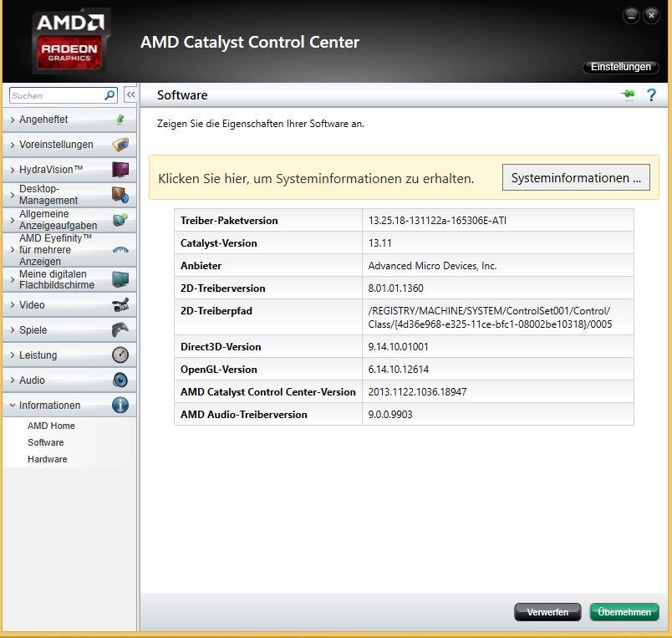672x638 pixels.
Task: Click the Voreinstellungen presets icon
Action: pos(120,145)
